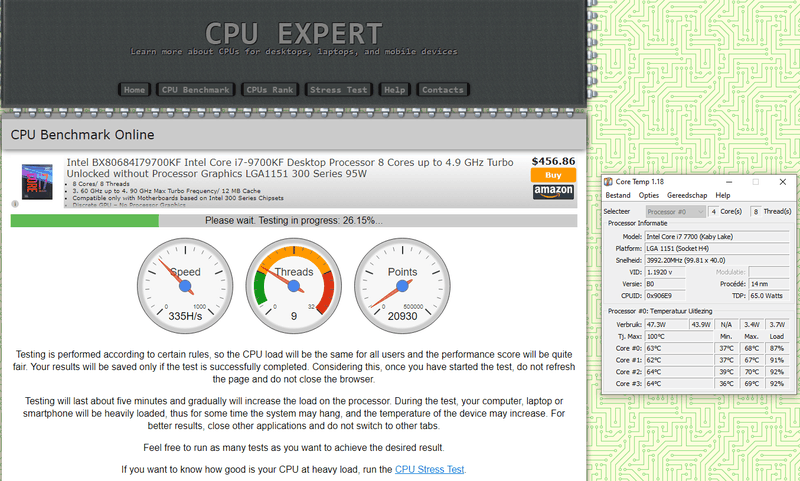The image size is (800, 481).
Task: Open CPUs Rank page
Action: 270,90
